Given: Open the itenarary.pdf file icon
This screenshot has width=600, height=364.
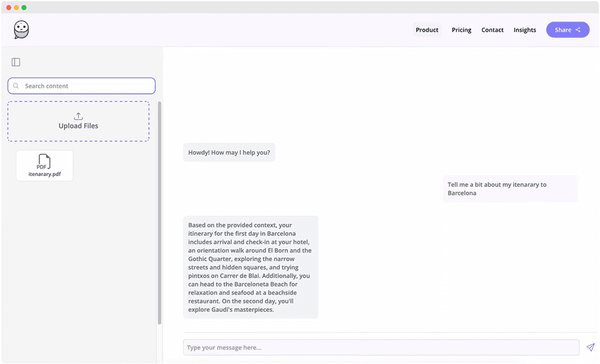Looking at the screenshot, I should tap(44, 161).
